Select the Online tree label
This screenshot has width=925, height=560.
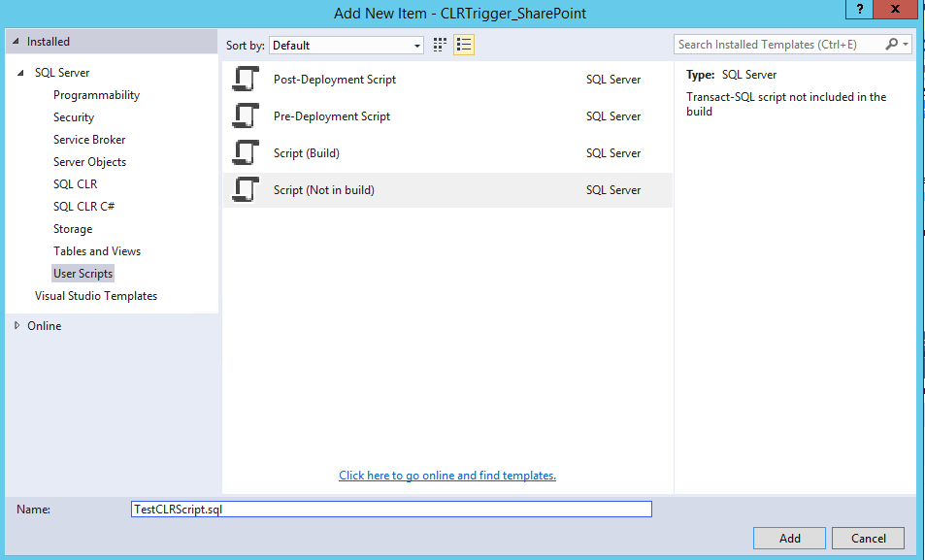click(44, 326)
